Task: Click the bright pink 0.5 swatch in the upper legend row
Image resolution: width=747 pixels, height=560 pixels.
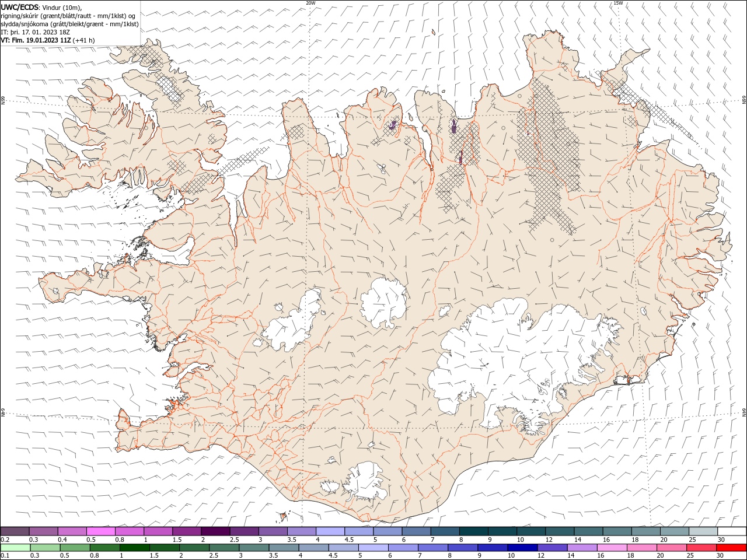Action: (100, 531)
